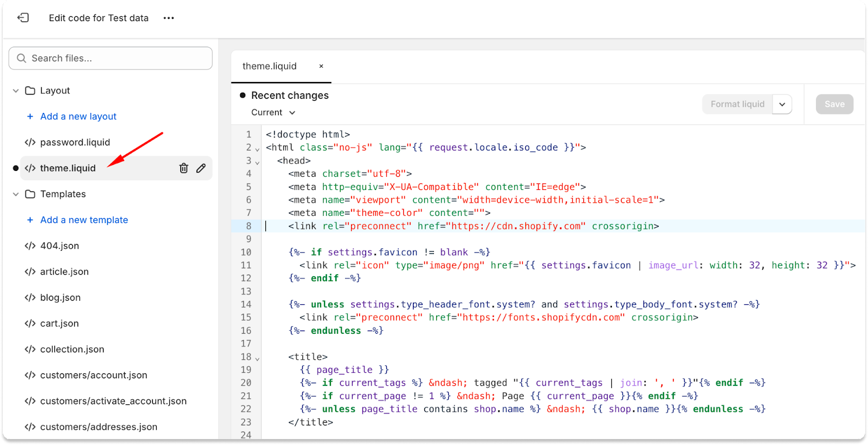868x445 pixels.
Task: Click the meta charset utf-8 line
Action: [350, 174]
